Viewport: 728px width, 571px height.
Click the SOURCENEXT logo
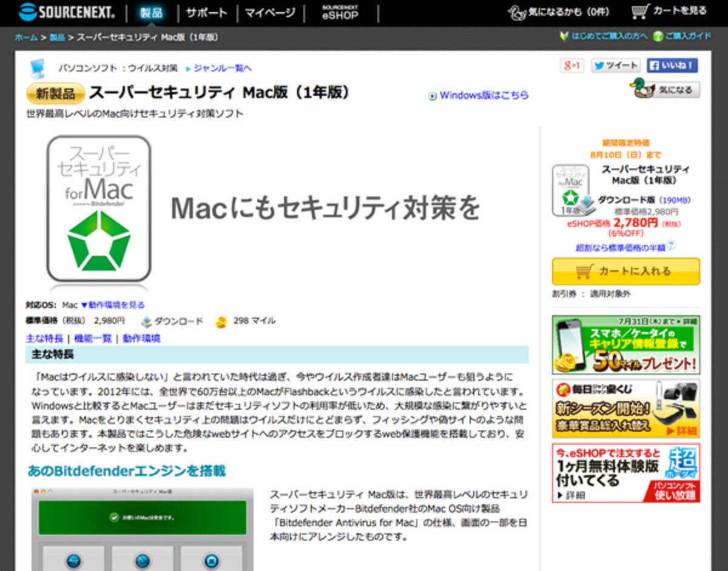coord(66,12)
